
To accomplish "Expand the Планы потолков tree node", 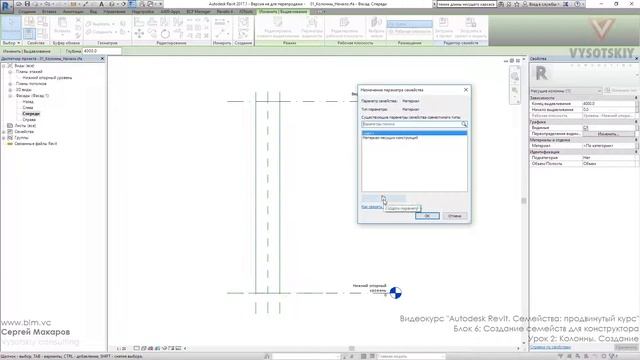I will [x=10, y=84].
